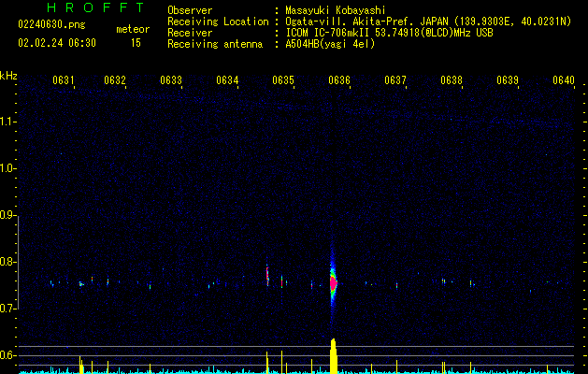Select the filename 02240630.png
The image size is (588, 374).
click(51, 25)
